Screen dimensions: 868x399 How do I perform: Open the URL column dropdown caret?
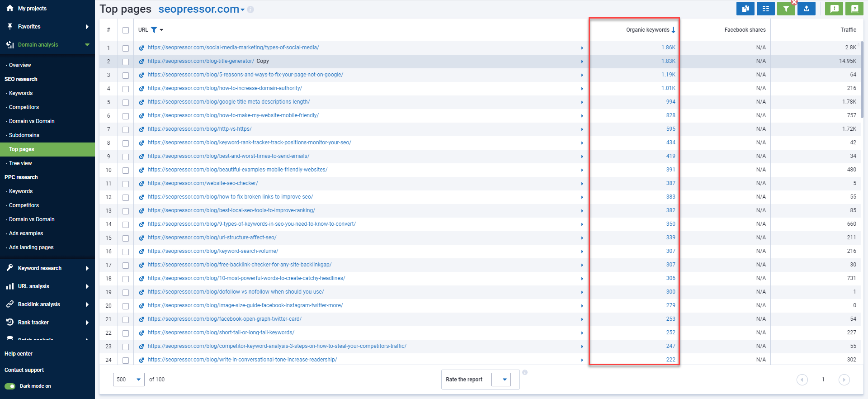point(161,30)
